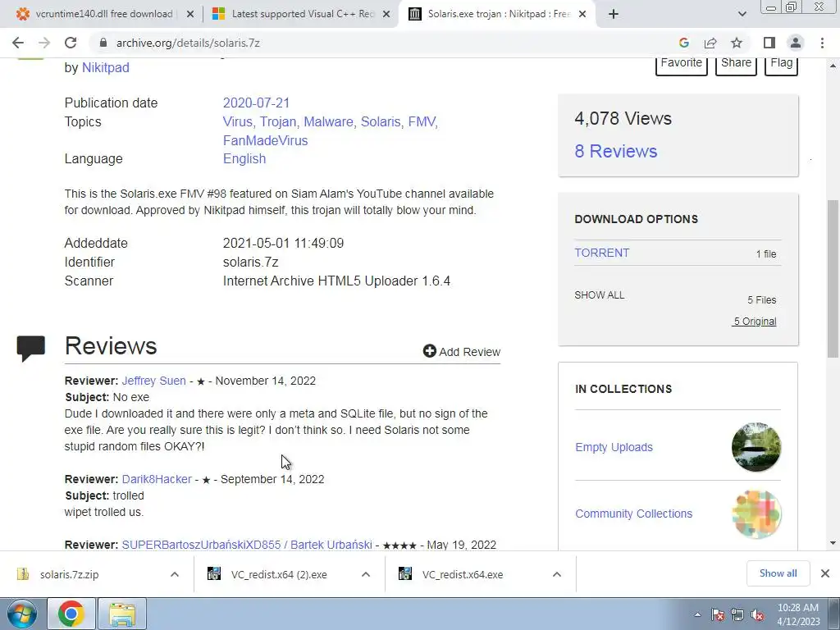The width and height of the screenshot is (840, 630).
Task: Open the VC_redist.x64 (2).exe download
Action: pyautogui.click(x=279, y=574)
